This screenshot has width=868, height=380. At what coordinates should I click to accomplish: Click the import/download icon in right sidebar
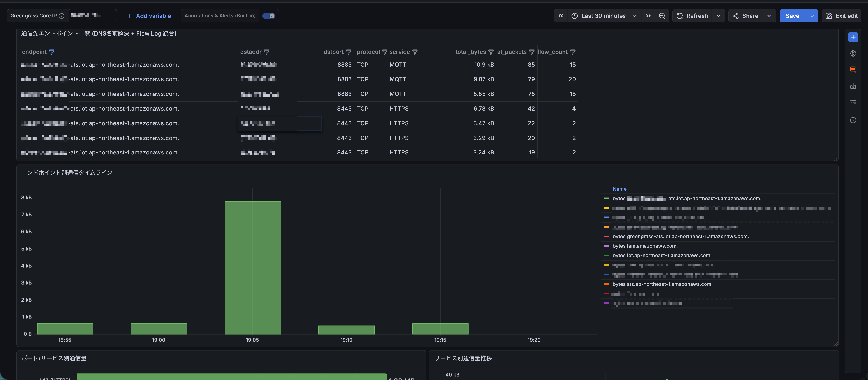[853, 86]
